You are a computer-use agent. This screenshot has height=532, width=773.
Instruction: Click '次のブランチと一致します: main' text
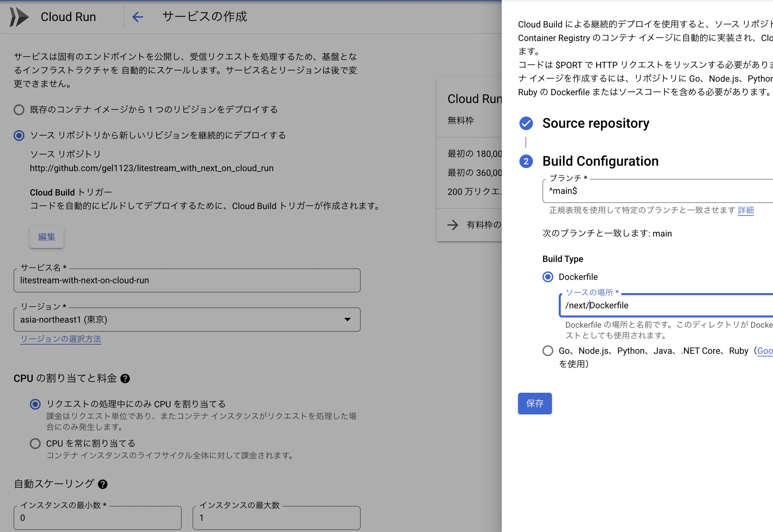[x=607, y=233]
